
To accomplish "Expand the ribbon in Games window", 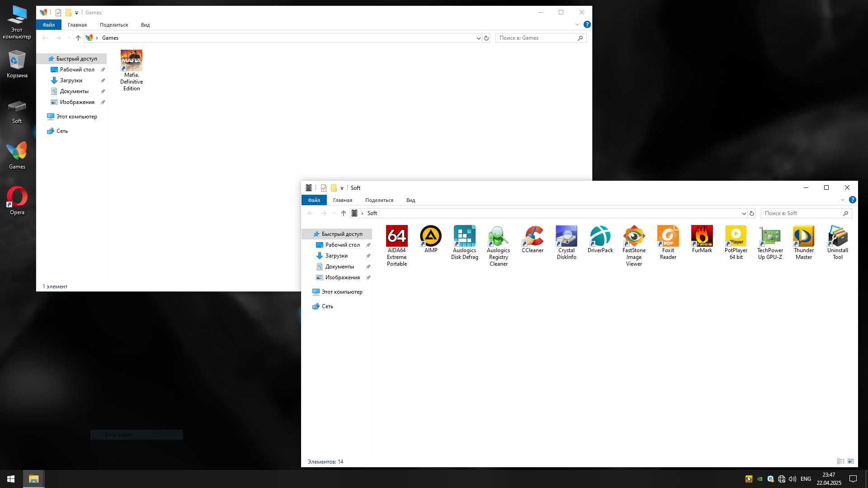I will click(x=577, y=24).
